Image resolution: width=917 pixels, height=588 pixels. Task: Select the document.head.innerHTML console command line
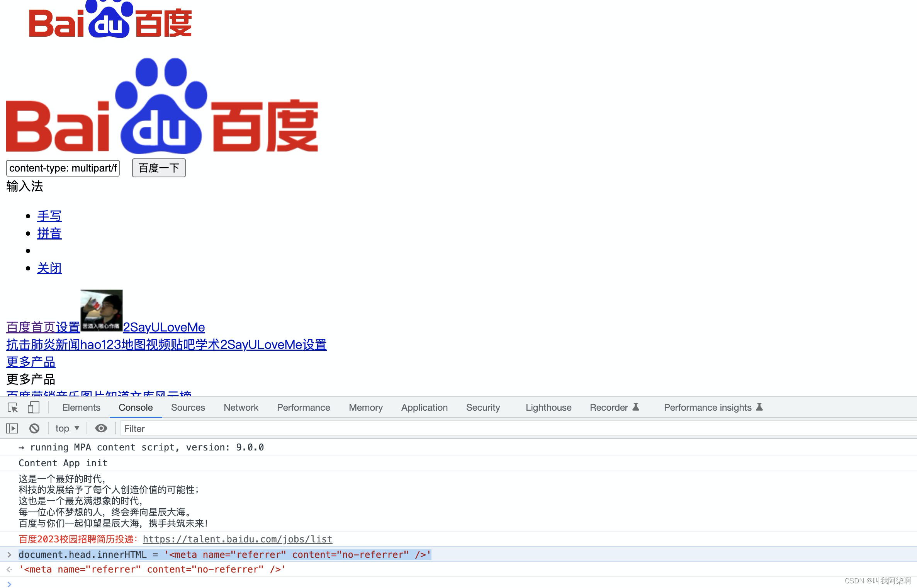[x=225, y=555]
